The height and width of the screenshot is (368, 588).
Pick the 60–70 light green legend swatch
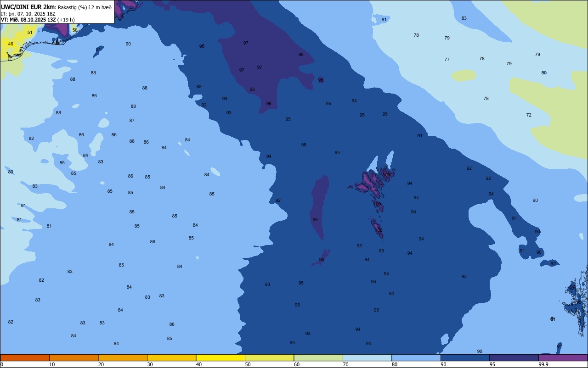click(x=318, y=357)
